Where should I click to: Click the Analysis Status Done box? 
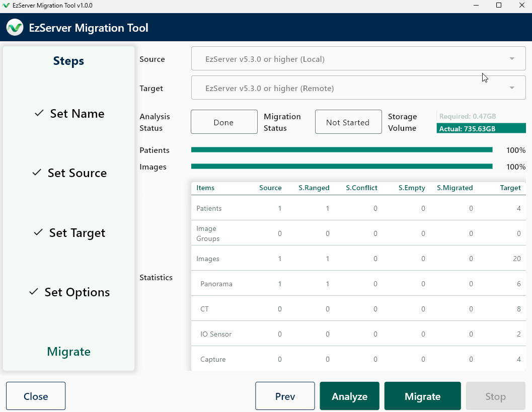click(224, 122)
